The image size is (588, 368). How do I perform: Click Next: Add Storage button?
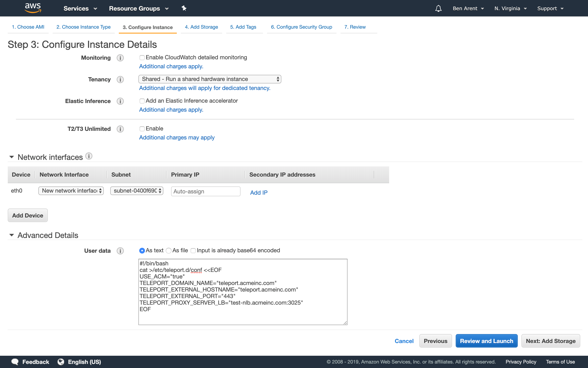pyautogui.click(x=551, y=341)
